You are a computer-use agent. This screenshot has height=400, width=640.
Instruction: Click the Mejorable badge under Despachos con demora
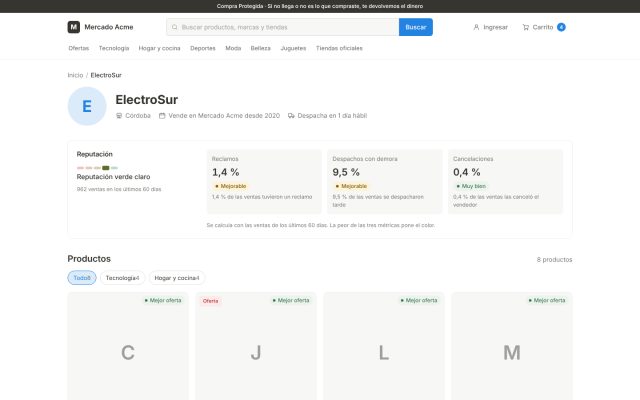click(x=351, y=186)
